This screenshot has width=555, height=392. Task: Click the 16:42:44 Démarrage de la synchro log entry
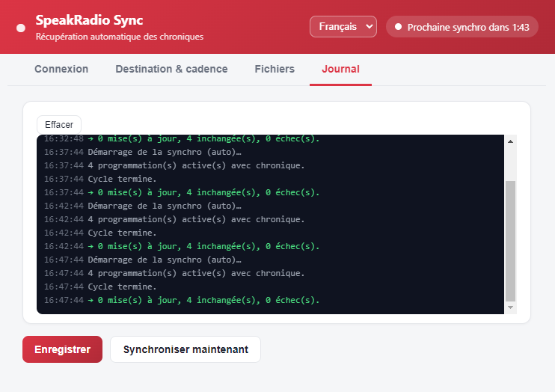coord(142,206)
